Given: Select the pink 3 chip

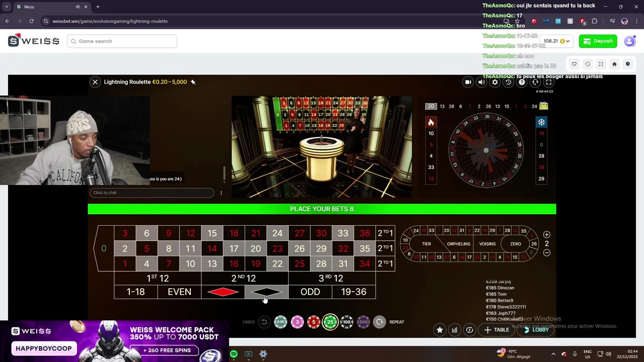Looking at the screenshot, I should point(297,322).
